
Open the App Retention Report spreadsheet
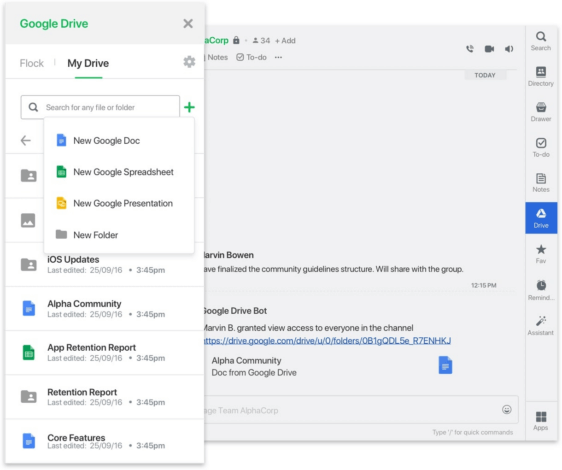(x=105, y=353)
